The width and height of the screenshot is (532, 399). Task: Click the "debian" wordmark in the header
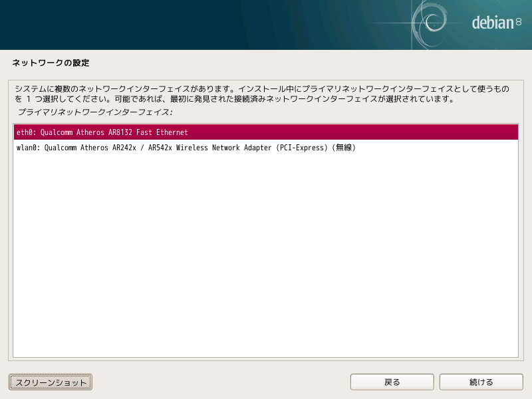(493, 23)
